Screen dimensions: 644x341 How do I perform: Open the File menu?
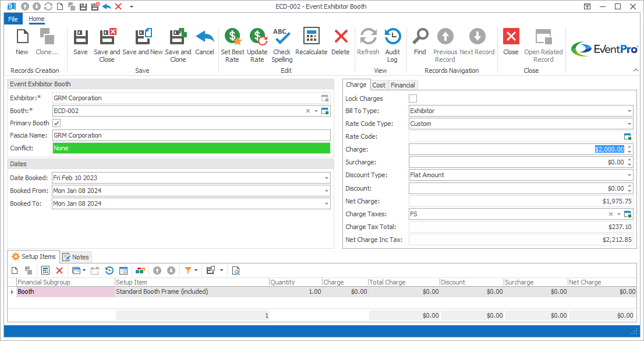(x=13, y=19)
